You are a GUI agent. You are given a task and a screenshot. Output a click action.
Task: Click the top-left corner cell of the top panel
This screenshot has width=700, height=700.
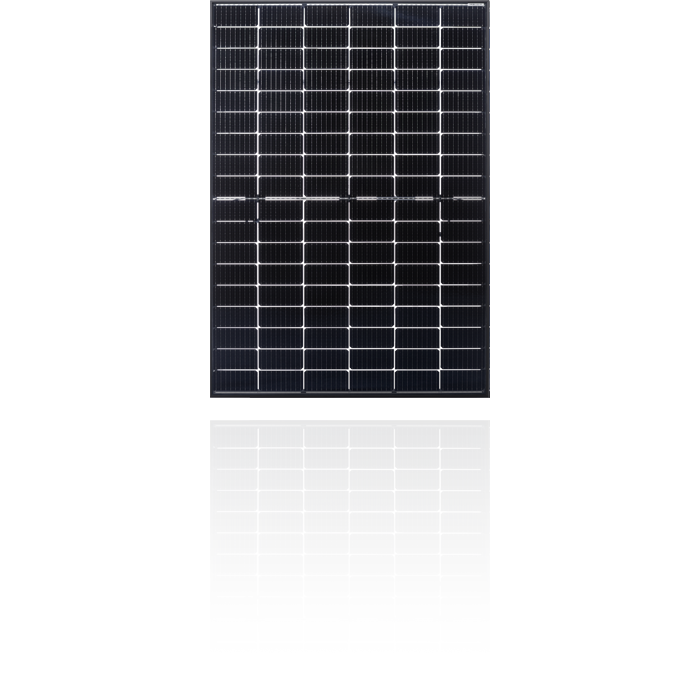point(236,13)
